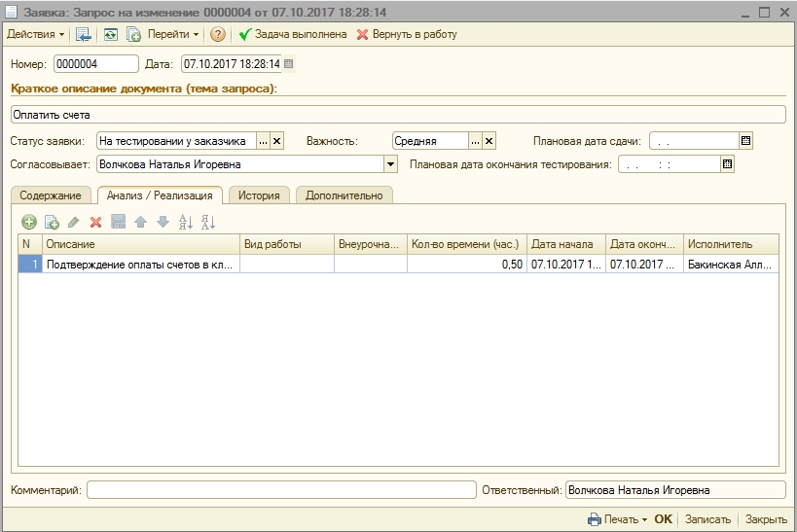The image size is (797, 532).
Task: Delete the row with the red X icon
Action: [x=95, y=222]
